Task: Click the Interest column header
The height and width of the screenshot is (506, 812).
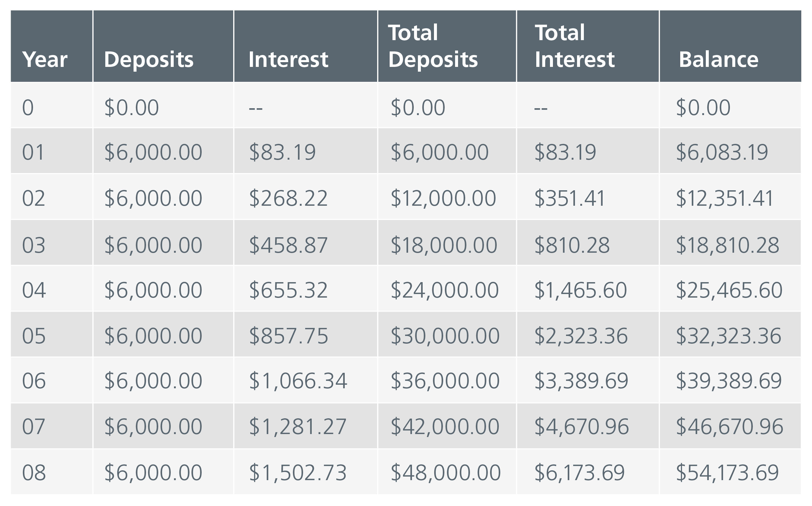Action: click(x=305, y=46)
